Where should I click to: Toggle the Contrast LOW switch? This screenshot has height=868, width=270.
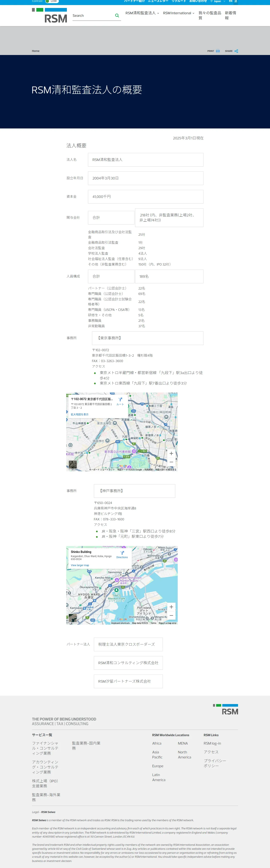click(x=52, y=1)
